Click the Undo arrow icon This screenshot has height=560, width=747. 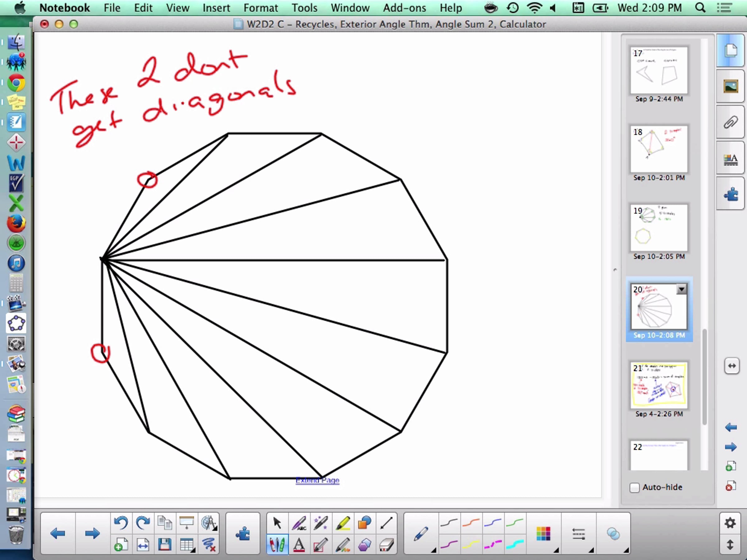point(121,523)
